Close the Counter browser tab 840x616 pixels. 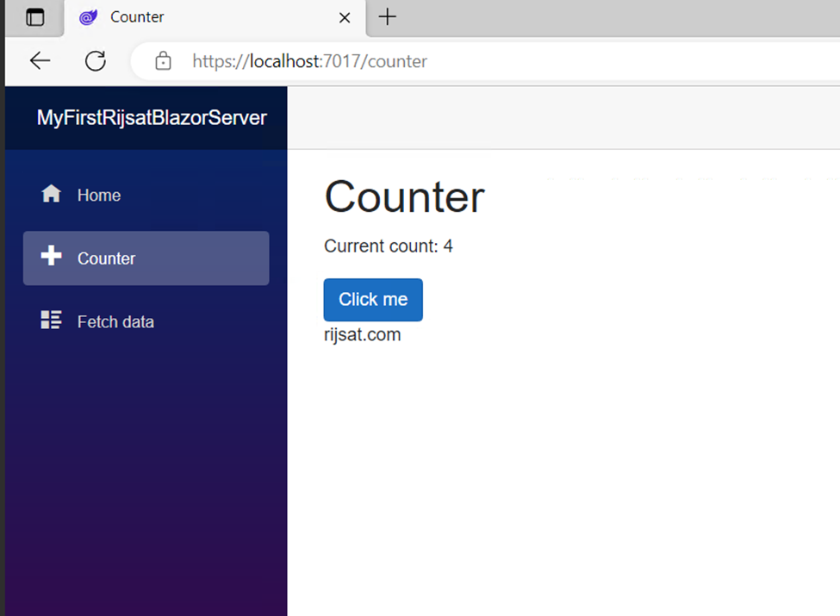(345, 17)
